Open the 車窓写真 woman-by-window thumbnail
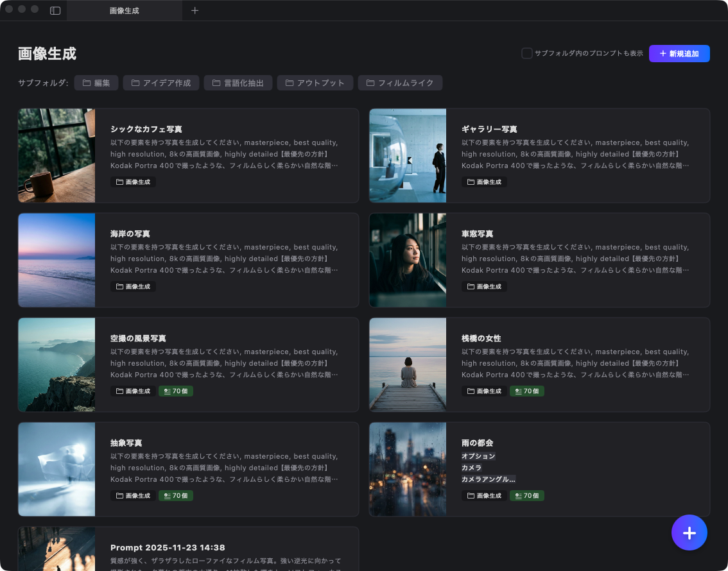The image size is (728, 571). (408, 260)
